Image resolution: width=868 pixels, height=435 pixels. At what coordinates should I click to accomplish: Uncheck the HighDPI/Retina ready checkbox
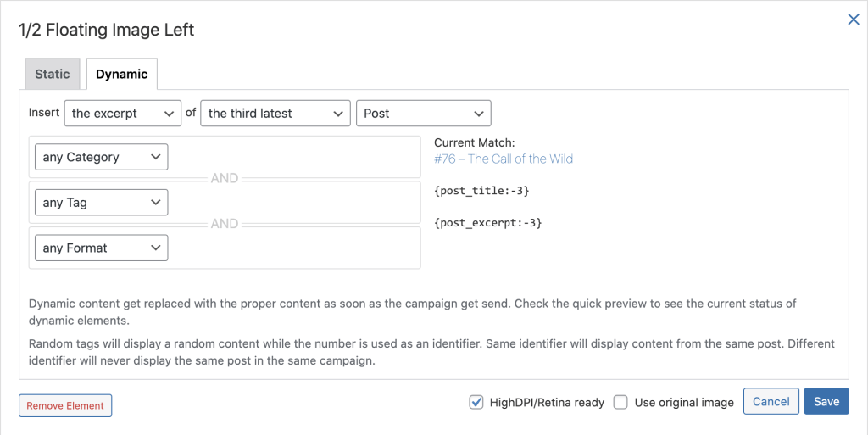pos(476,402)
